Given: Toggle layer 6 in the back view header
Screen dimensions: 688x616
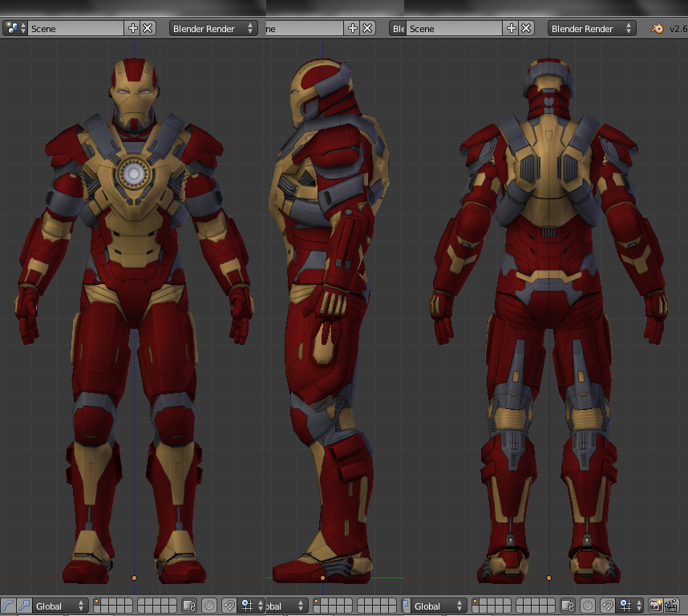Looking at the screenshot, I should (520, 602).
